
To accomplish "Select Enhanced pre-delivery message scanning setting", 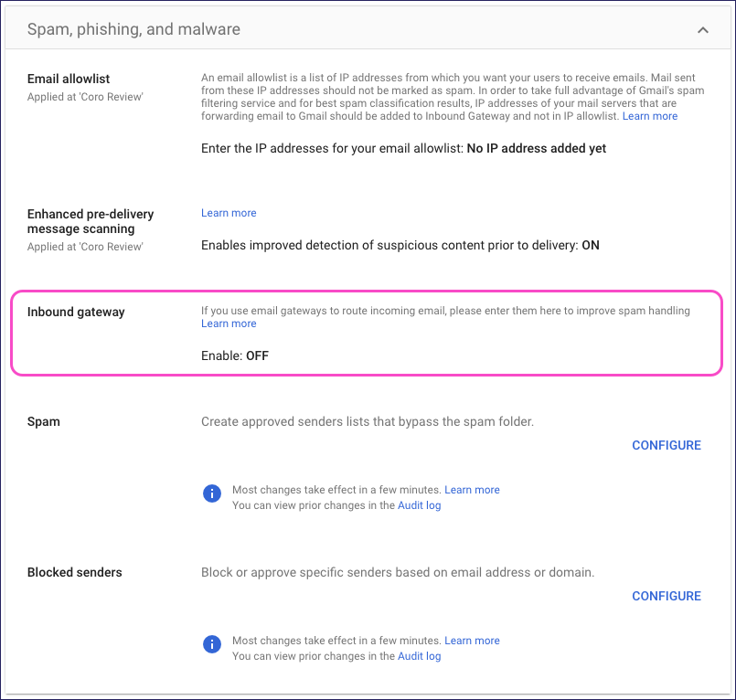I will pyautogui.click(x=91, y=221).
